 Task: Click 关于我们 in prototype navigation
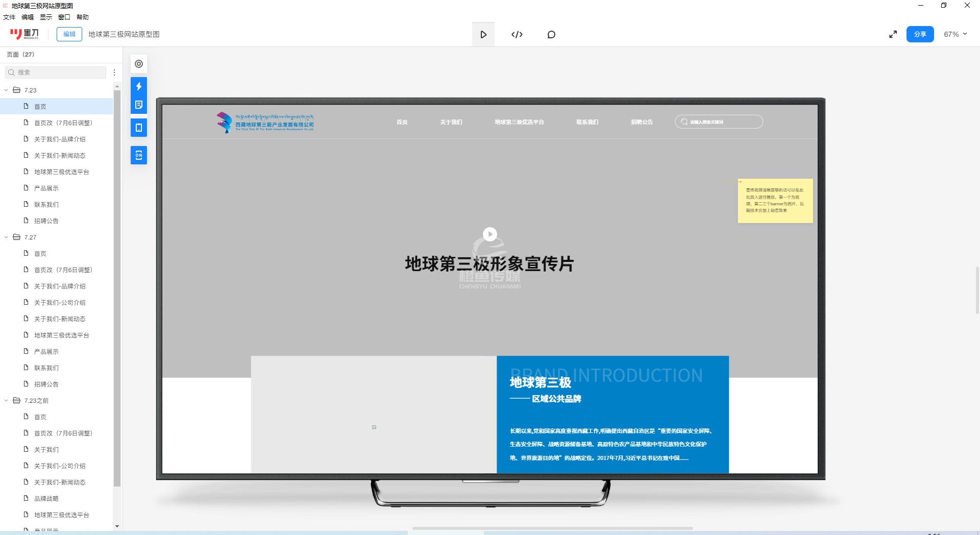[x=451, y=122]
